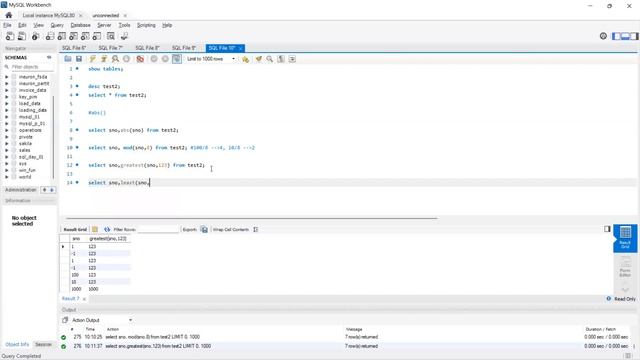
Task: Close the Result 7 tab
Action: 84,299
